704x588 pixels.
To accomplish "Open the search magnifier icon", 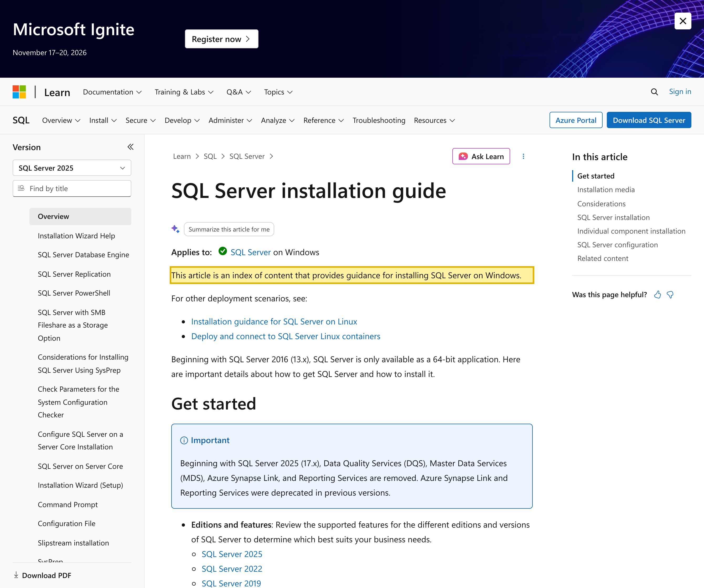I will [x=654, y=92].
